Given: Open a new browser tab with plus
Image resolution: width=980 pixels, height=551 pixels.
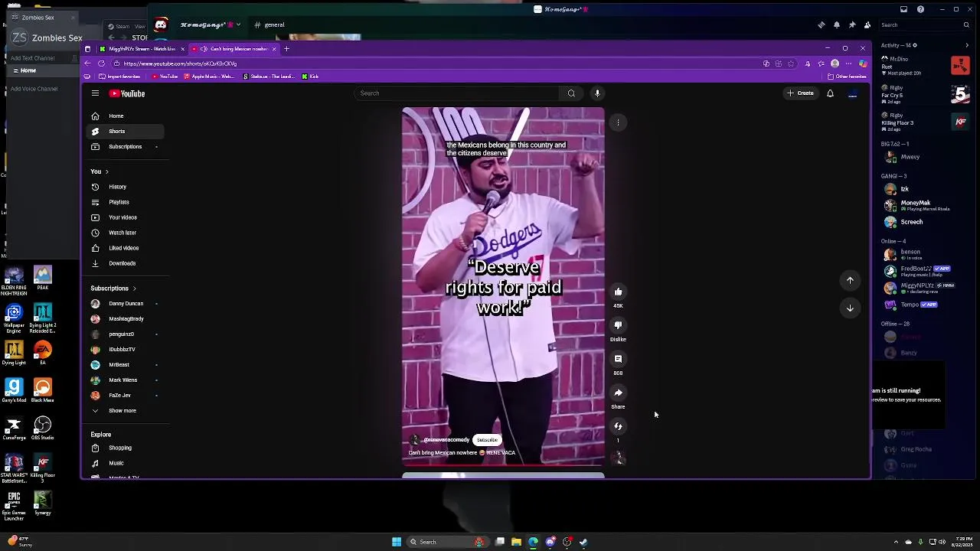Looking at the screenshot, I should click(286, 49).
